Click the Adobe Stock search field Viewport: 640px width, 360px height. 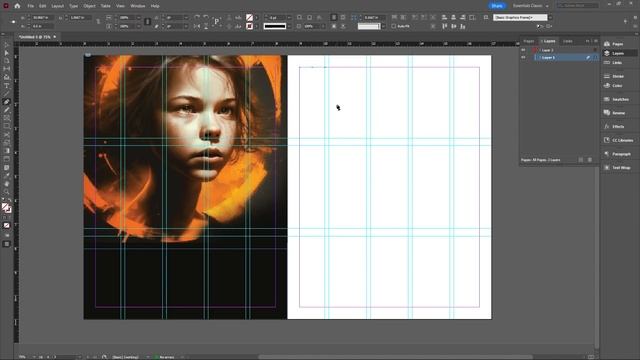(578, 6)
